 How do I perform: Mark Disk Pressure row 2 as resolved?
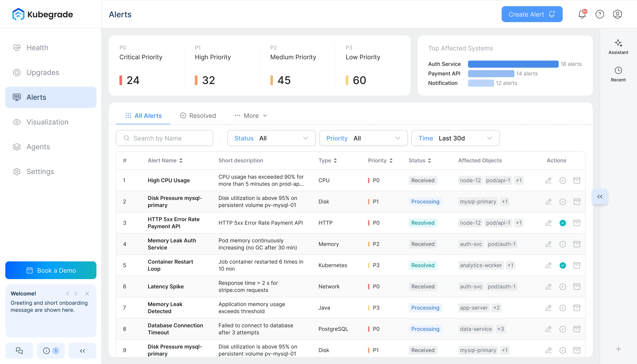point(563,202)
